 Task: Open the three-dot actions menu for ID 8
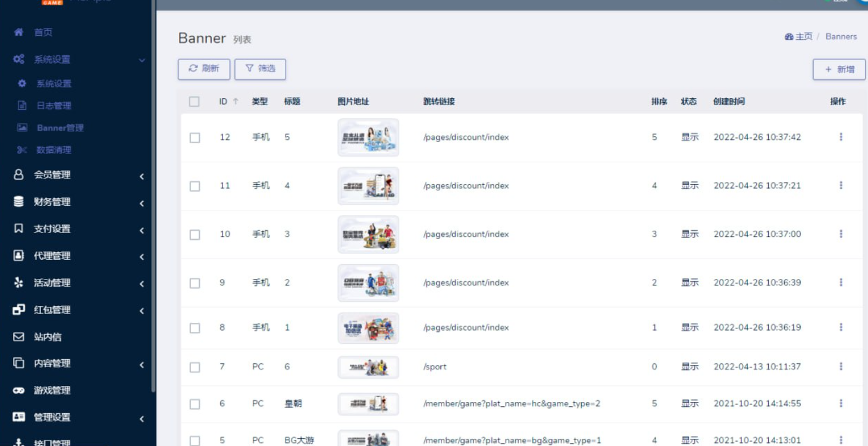point(841,328)
